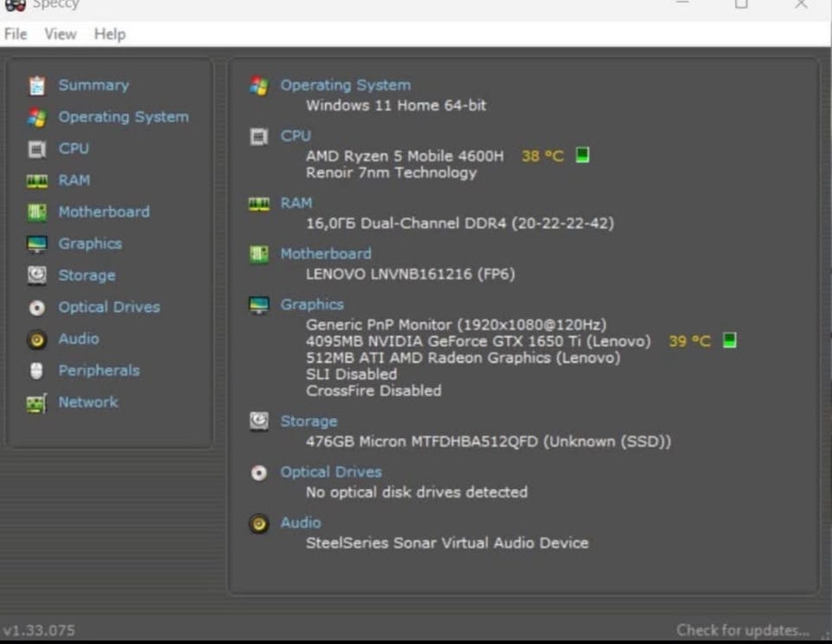The image size is (832, 644).
Task: Click 'Generic PnP Monitor' line
Action: pos(456,325)
